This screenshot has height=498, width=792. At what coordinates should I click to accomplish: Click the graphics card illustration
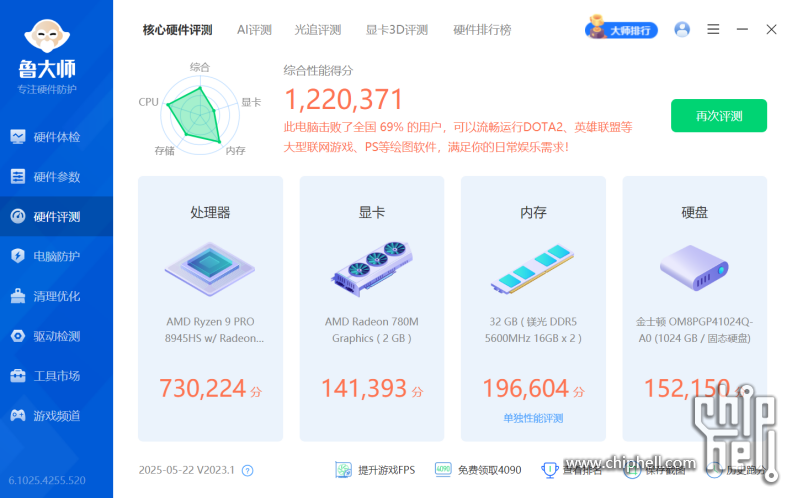(372, 269)
